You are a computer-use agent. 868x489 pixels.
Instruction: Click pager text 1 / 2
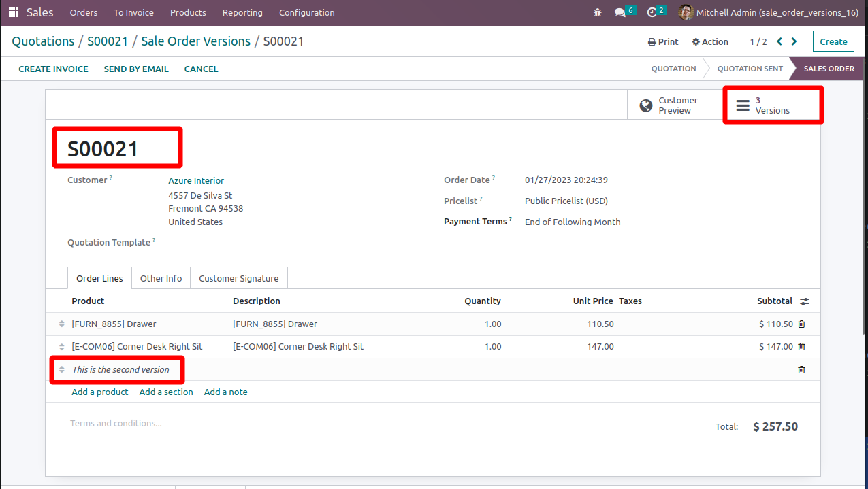click(758, 41)
